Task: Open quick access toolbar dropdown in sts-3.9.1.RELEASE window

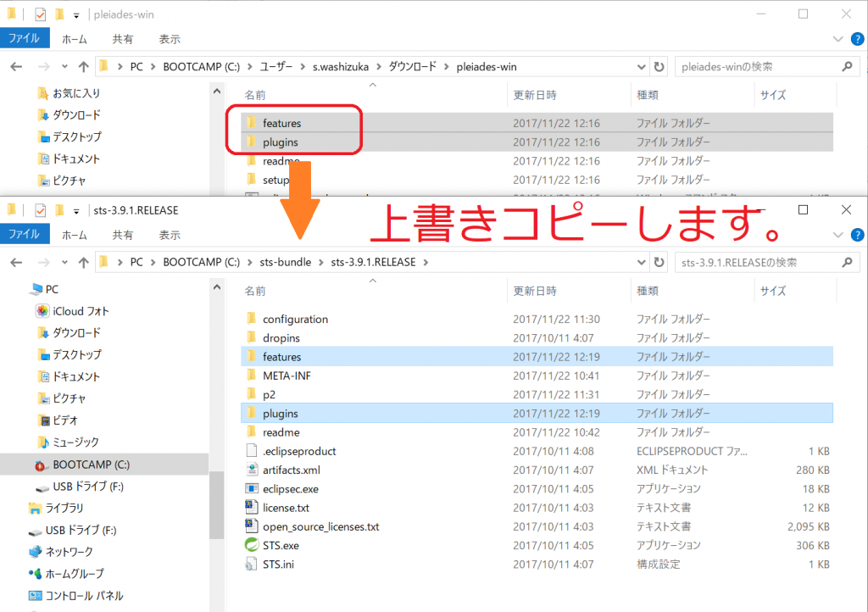Action: pos(76,210)
